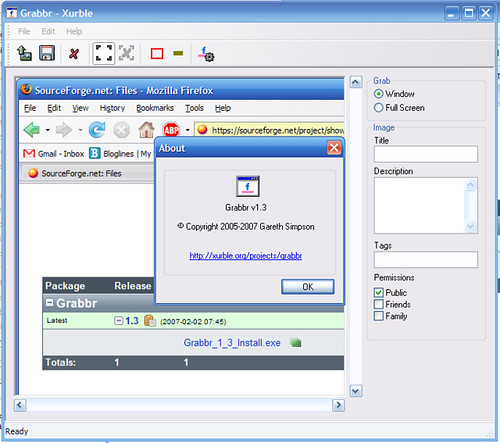Uncheck the Public permission checkbox
This screenshot has height=443, width=500.
tap(378, 293)
